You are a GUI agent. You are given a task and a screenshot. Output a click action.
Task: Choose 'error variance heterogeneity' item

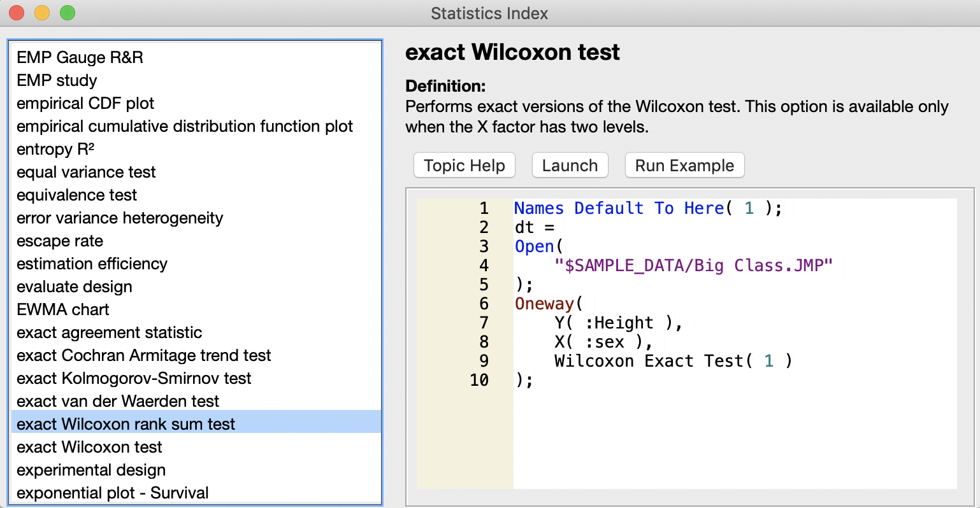coord(120,218)
